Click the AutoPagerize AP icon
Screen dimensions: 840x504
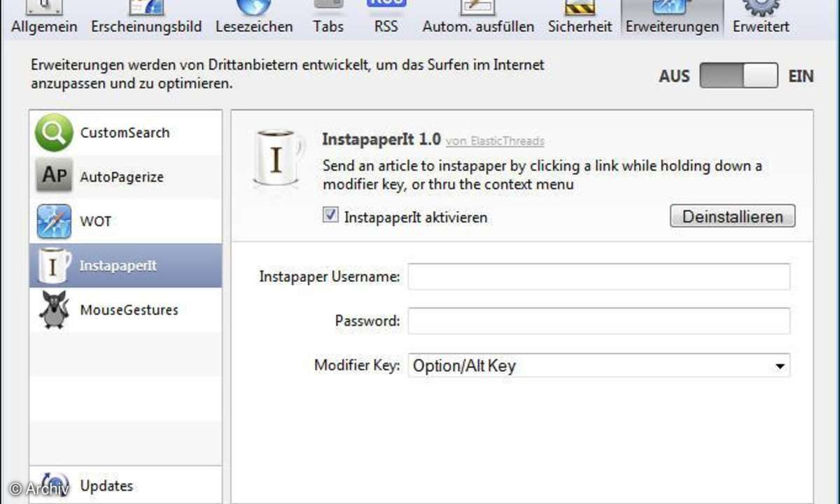pos(54,177)
